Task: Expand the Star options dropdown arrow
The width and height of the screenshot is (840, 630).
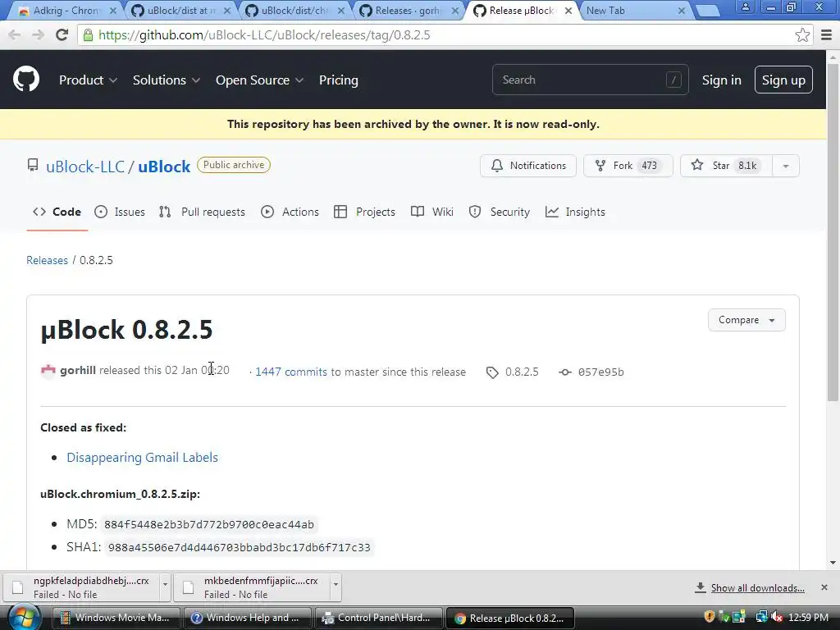Action: (x=785, y=166)
